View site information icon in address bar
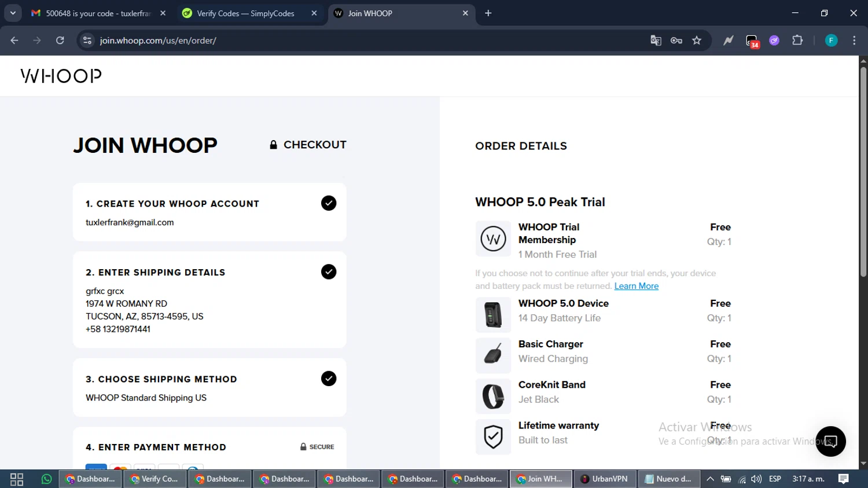868x488 pixels. [x=87, y=41]
